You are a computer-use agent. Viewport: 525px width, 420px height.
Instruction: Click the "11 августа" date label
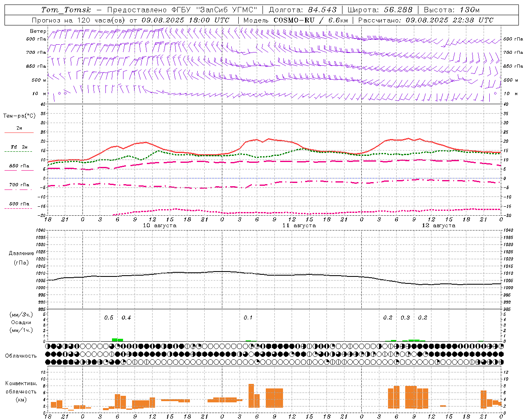[x=299, y=226]
